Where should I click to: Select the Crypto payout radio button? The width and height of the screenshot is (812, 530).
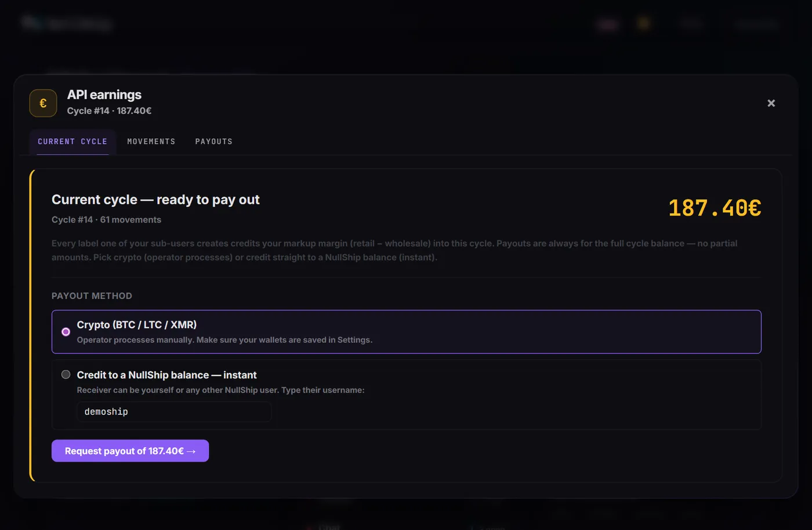coord(66,332)
